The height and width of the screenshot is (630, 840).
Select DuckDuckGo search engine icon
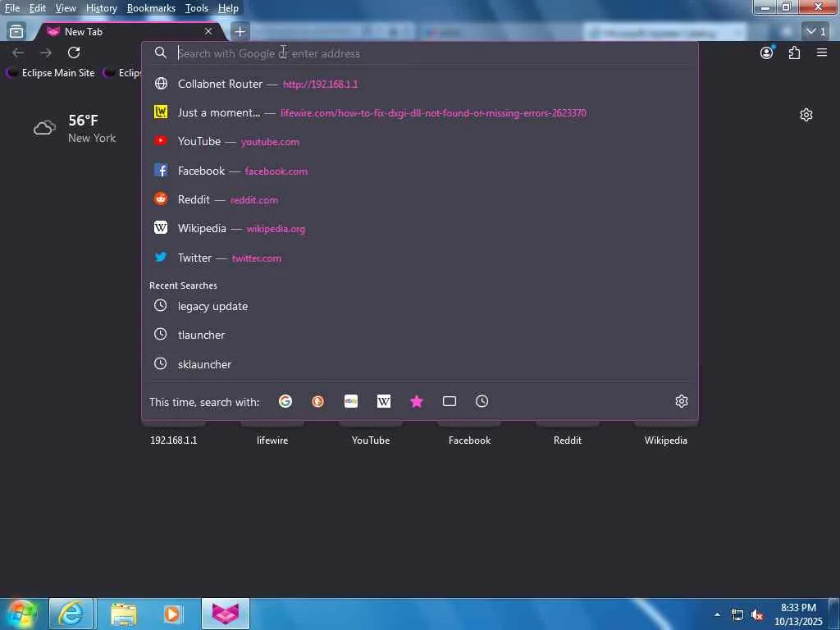(x=317, y=401)
